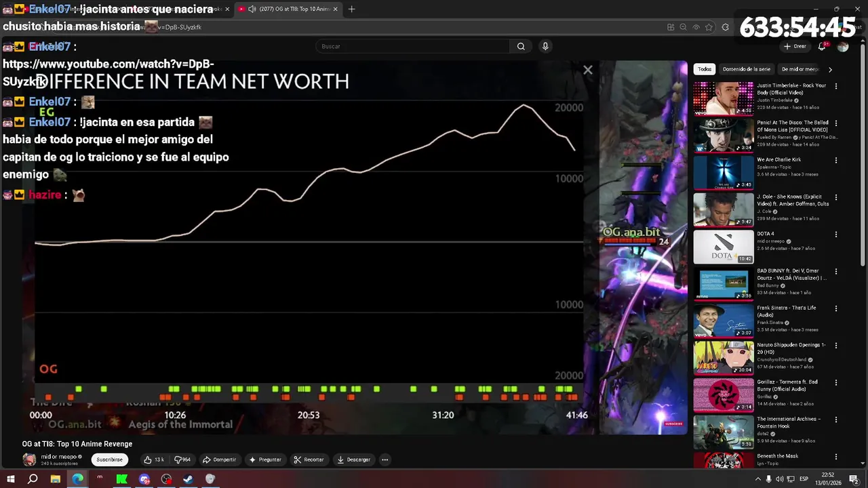868x488 pixels.
Task: Start voice search with the microphone icon
Action: point(545,46)
